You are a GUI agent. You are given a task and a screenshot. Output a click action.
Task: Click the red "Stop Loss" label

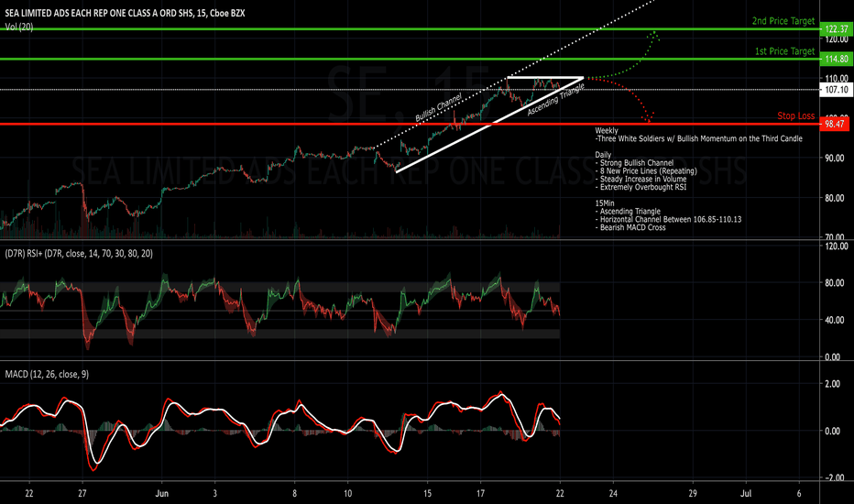point(795,116)
